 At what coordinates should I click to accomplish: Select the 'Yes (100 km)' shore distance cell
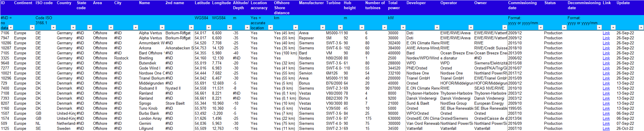point(285,53)
